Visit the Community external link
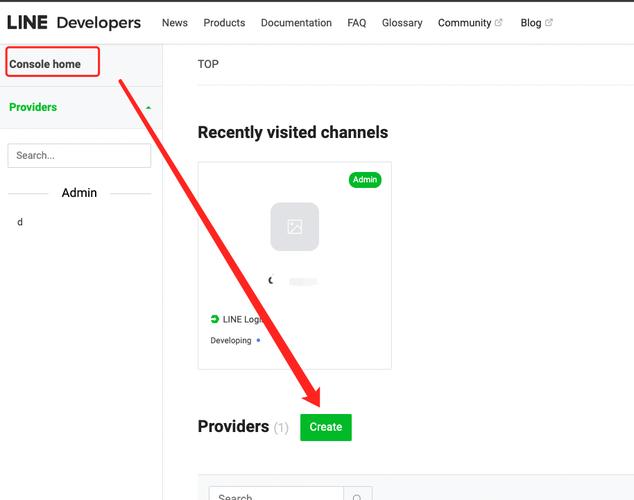634x500 pixels. (x=470, y=23)
